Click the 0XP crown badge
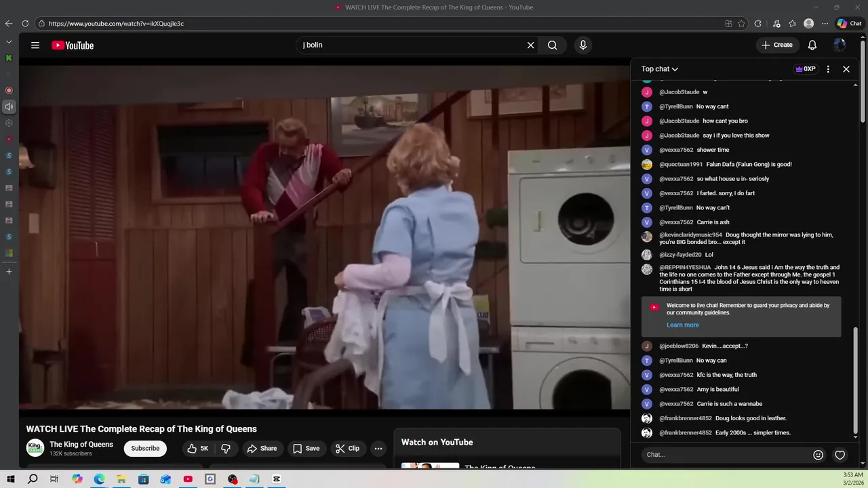This screenshot has width=868, height=488. tap(806, 69)
